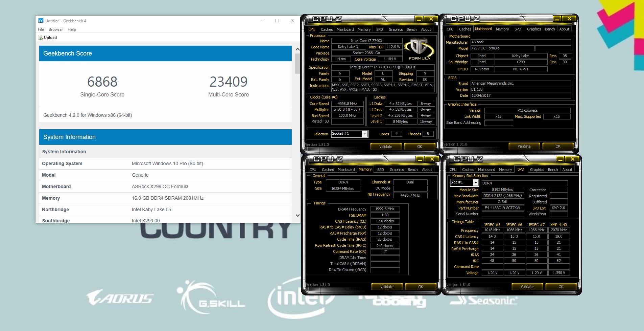Click the Upload toolbar icon in Geekbench

tap(40, 38)
